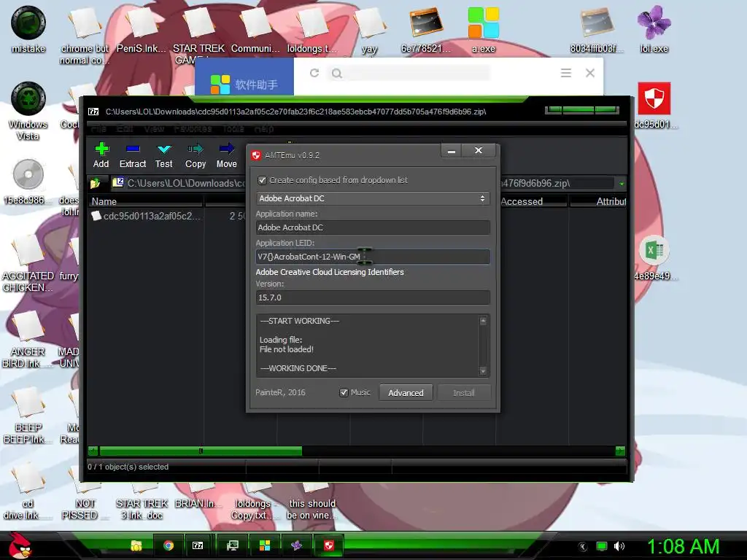
Task: Toggle the Music checkbox in AMTEmu
Action: [x=344, y=393]
